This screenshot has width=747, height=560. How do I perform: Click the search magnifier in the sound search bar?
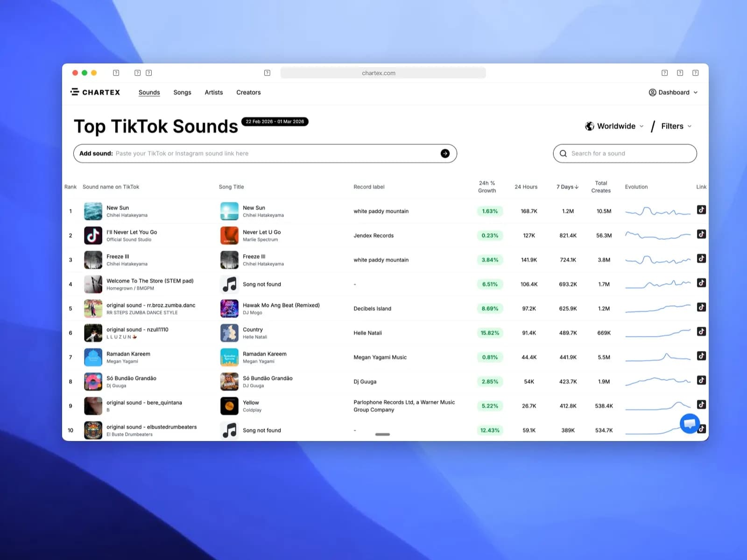pos(563,153)
